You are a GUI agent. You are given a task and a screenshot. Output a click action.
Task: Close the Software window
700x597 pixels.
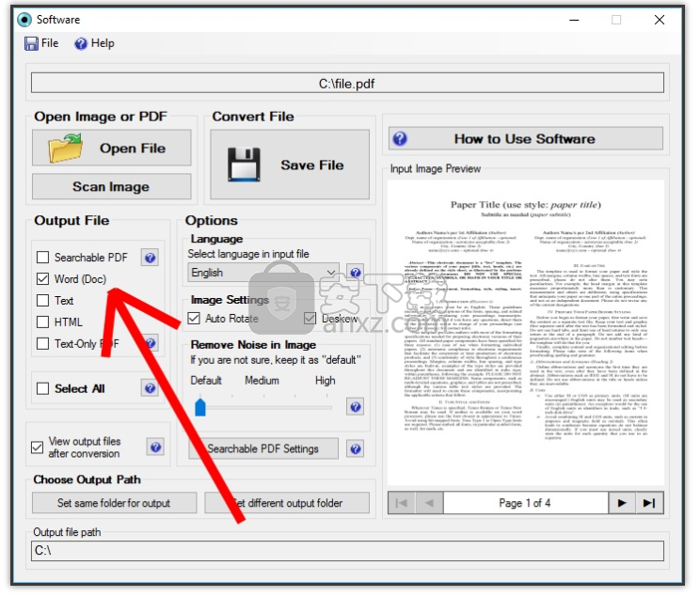tap(660, 20)
